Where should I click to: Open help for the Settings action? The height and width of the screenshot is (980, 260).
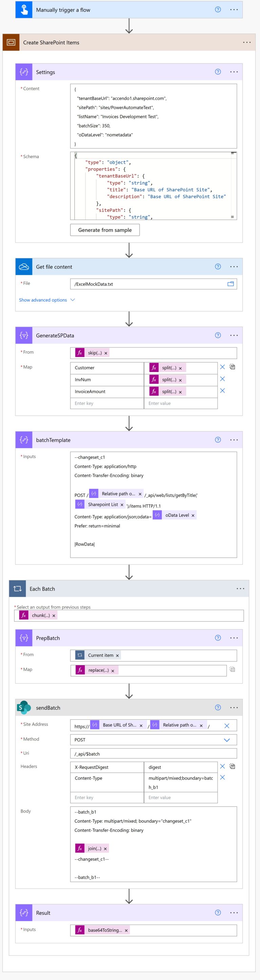(218, 72)
